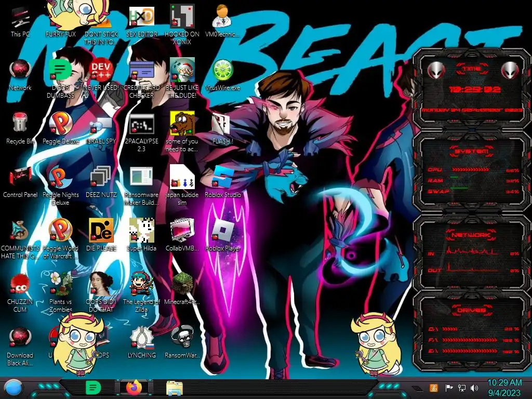Launch Roblox Studio
This screenshot has width=532, height=399.
pyautogui.click(x=223, y=182)
